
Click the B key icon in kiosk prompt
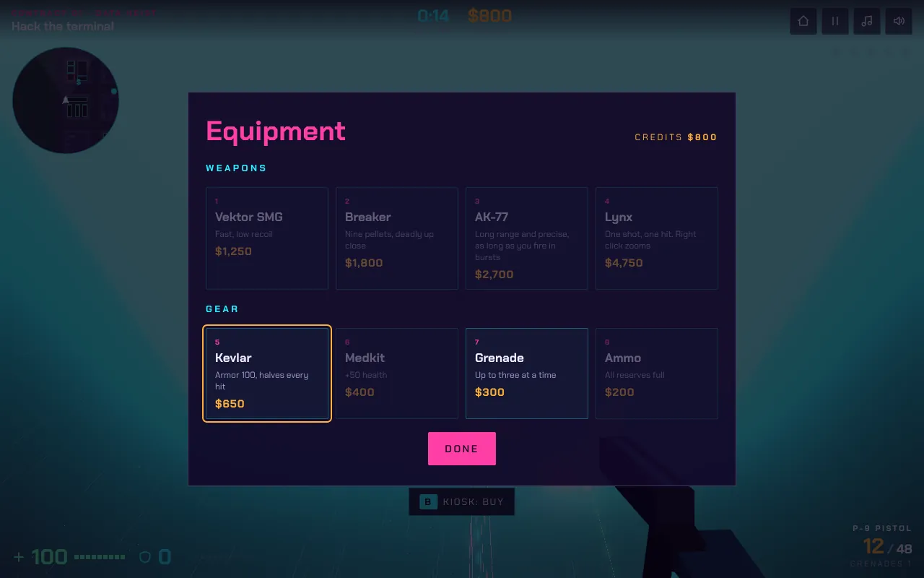pos(428,501)
